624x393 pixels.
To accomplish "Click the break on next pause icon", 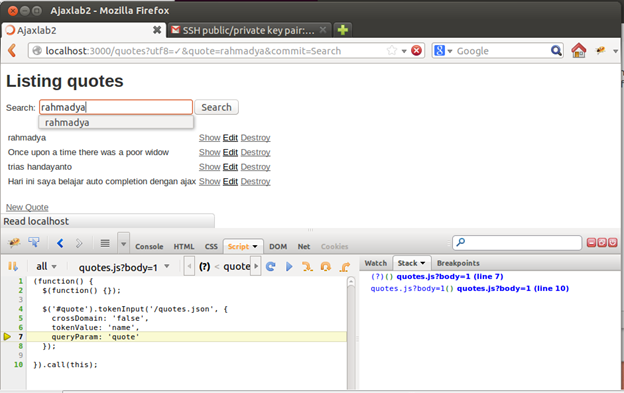I will click(x=13, y=267).
